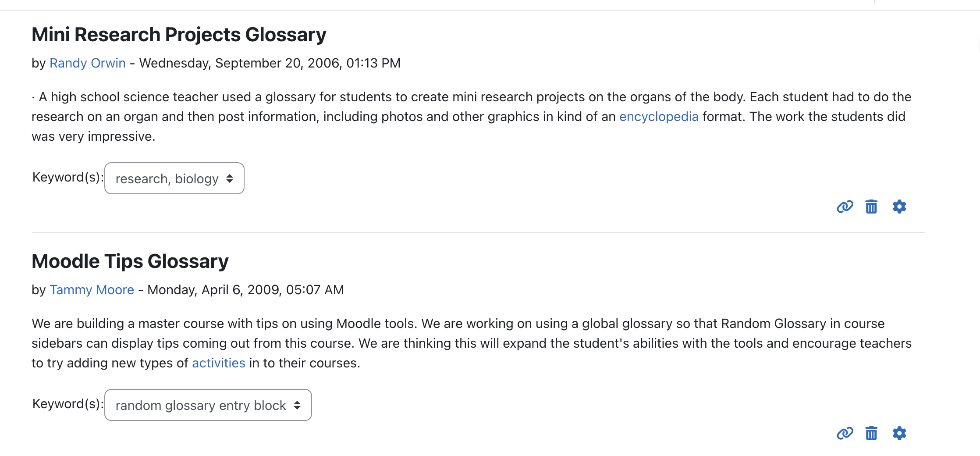
Task: Open permalink icon for Moodle Tips Glossary
Action: click(x=845, y=433)
